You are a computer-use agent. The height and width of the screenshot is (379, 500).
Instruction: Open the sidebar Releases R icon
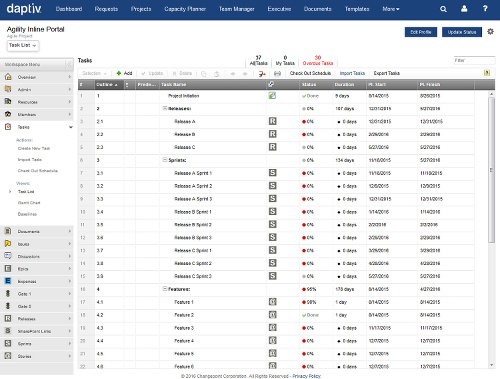[8, 318]
